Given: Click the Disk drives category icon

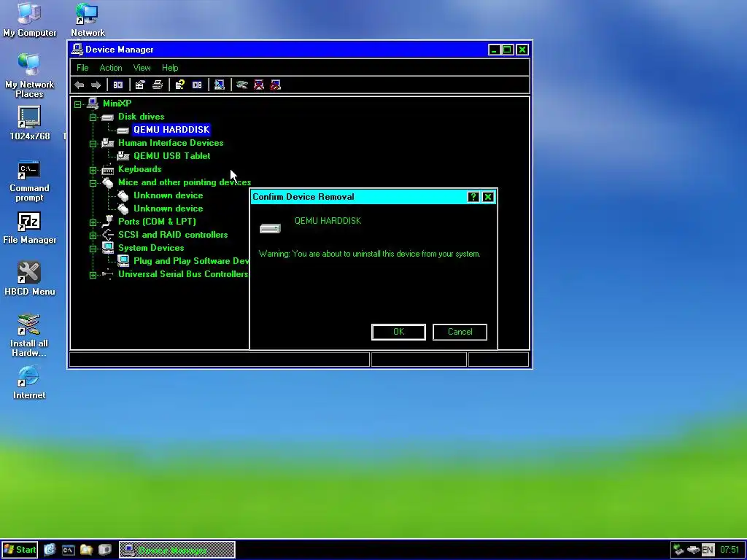Looking at the screenshot, I should 108,117.
